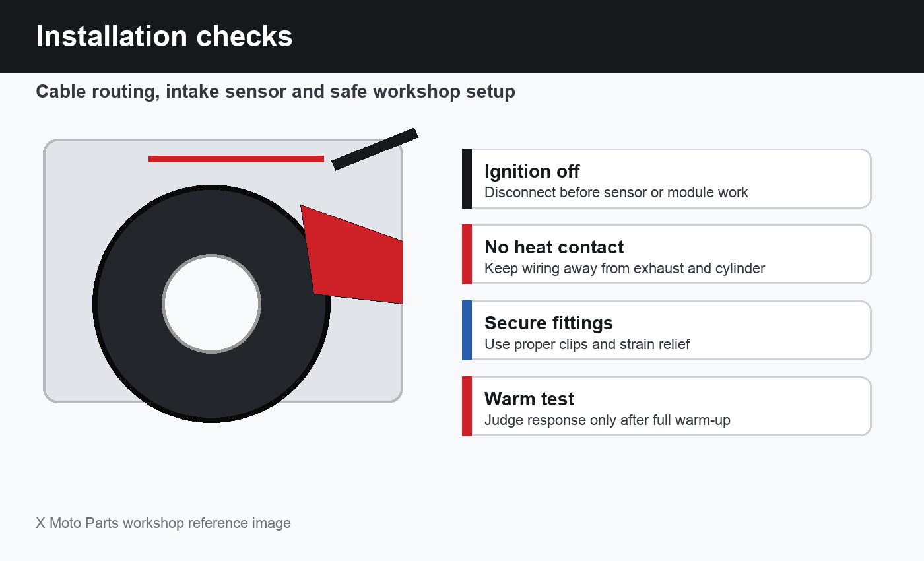
Task: Click red accent bar beside No heat contact
Action: (467, 254)
